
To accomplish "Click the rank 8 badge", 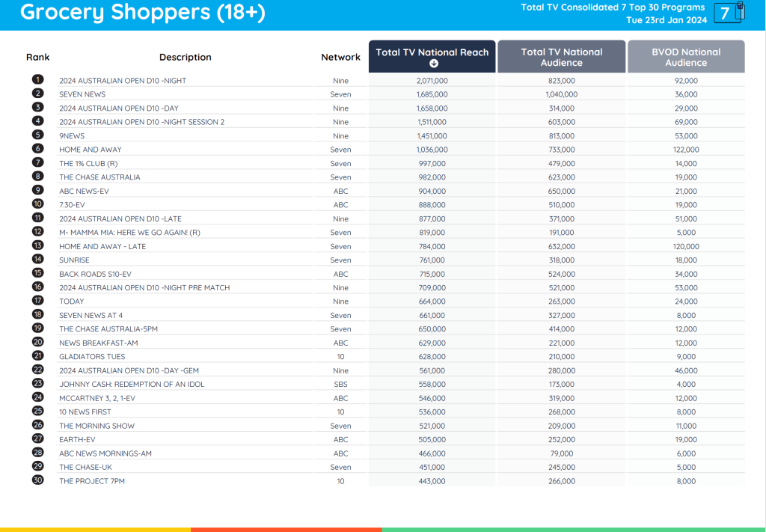I will [37, 176].
